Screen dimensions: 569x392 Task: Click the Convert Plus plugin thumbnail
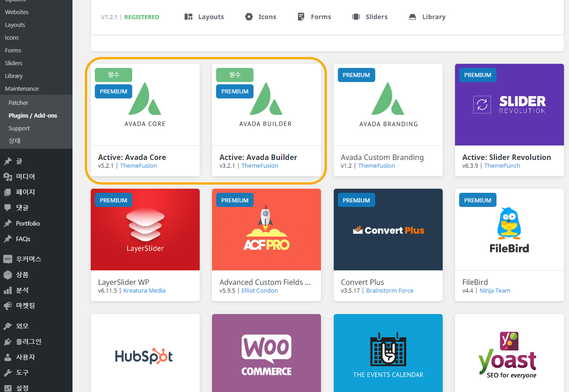pos(388,229)
